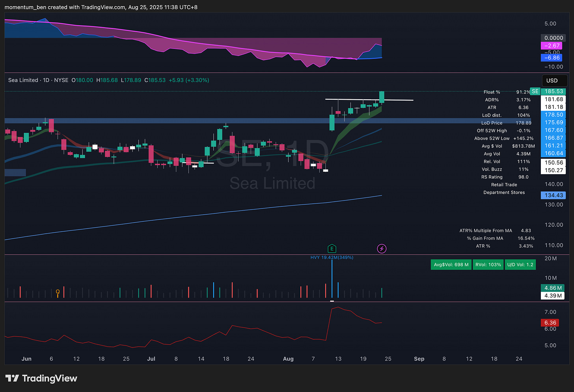Click the Sep label on time axis
574x392 pixels.
coord(419,359)
